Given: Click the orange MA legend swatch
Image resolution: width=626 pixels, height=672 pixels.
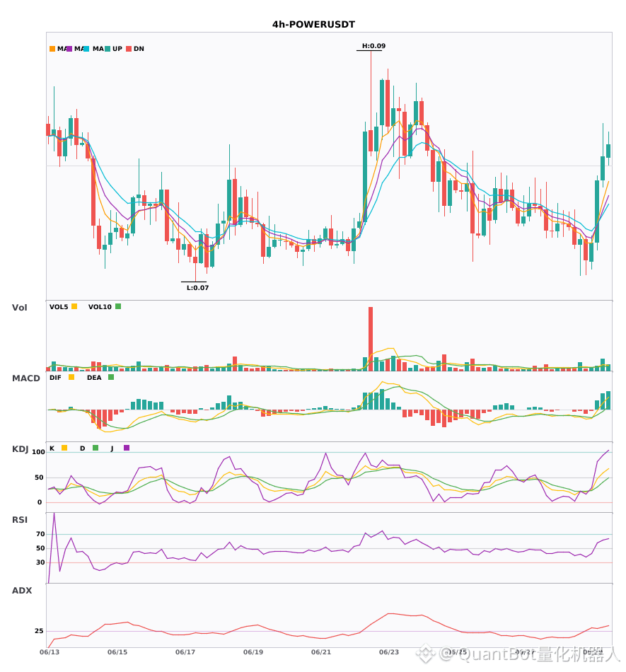Looking at the screenshot, I should click(x=52, y=49).
